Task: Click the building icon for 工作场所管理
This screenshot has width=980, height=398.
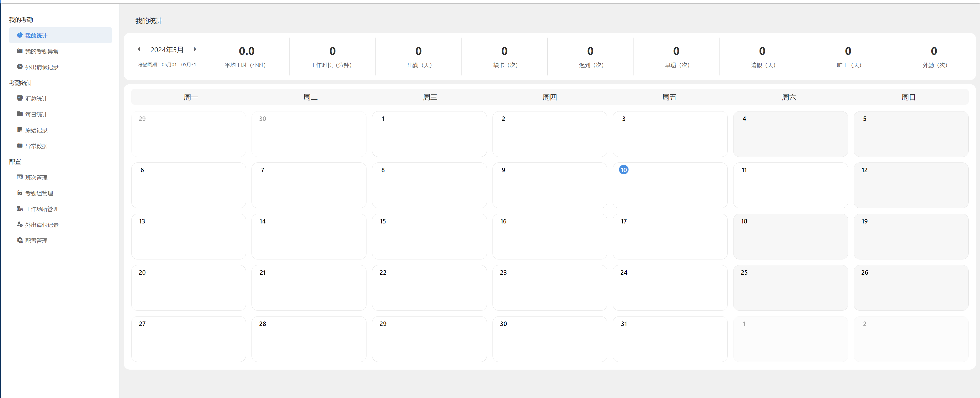Action: tap(20, 209)
